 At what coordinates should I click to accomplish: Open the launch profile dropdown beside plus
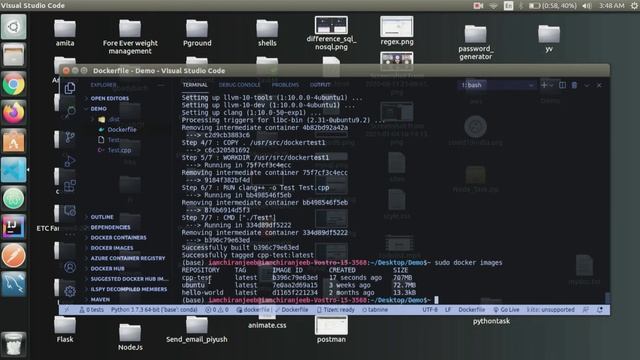pos(551,85)
